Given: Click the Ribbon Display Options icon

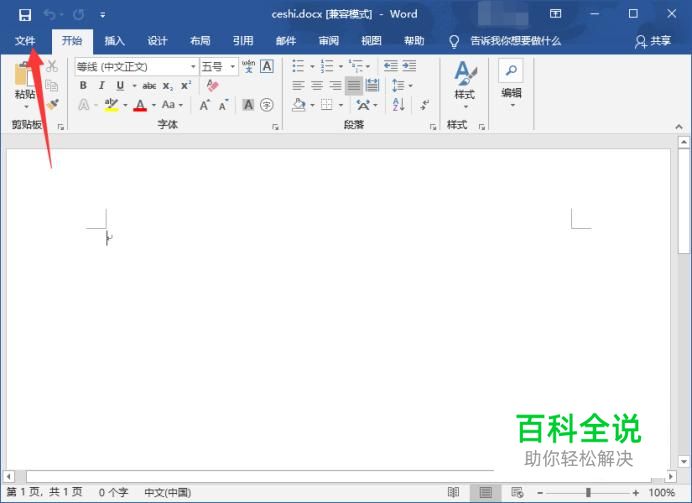Looking at the screenshot, I should tap(556, 14).
